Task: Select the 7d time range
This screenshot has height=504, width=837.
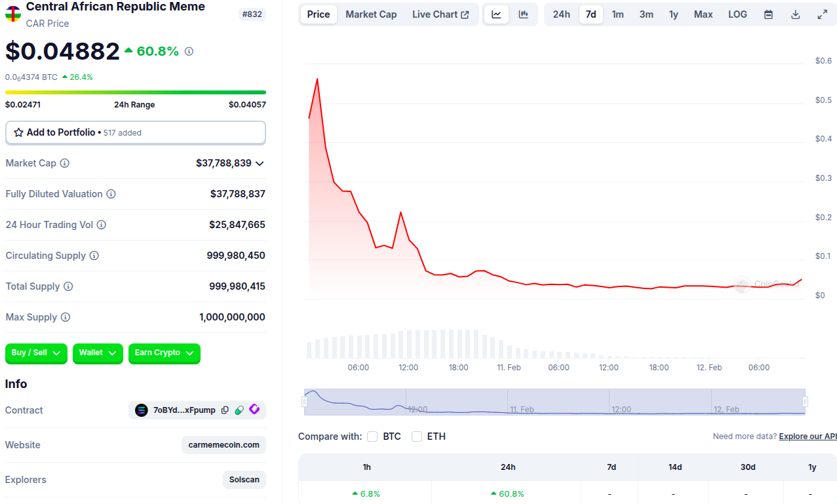Action: (x=591, y=14)
